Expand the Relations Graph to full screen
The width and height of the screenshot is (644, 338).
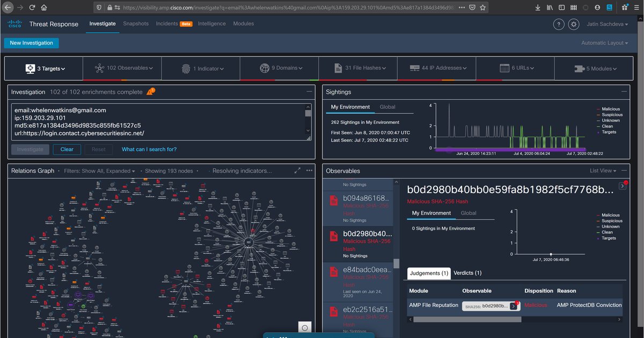(297, 171)
